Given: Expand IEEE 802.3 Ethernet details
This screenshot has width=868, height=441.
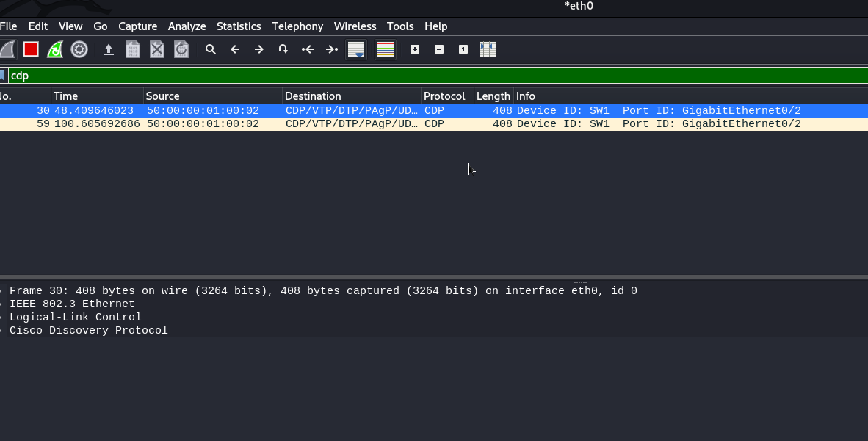Looking at the screenshot, I should tap(2, 304).
